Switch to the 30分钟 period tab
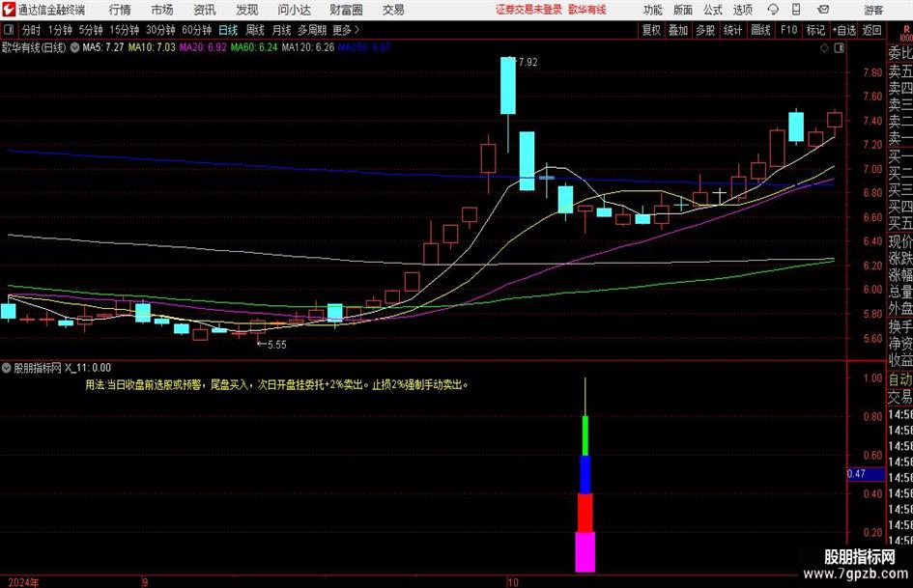 click(x=160, y=30)
